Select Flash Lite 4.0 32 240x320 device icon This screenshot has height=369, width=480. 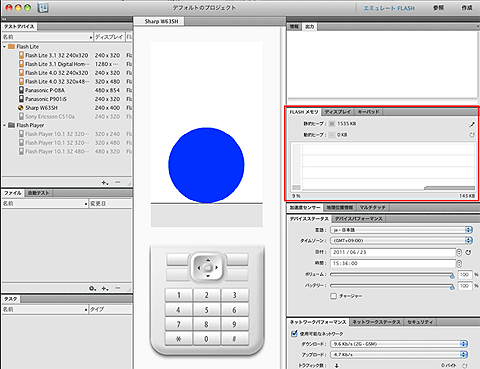coord(21,73)
